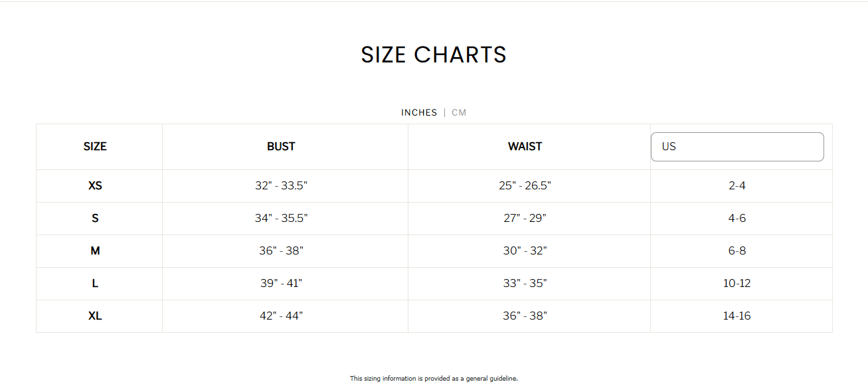Select the S size row label
The image size is (868, 386).
[95, 218]
